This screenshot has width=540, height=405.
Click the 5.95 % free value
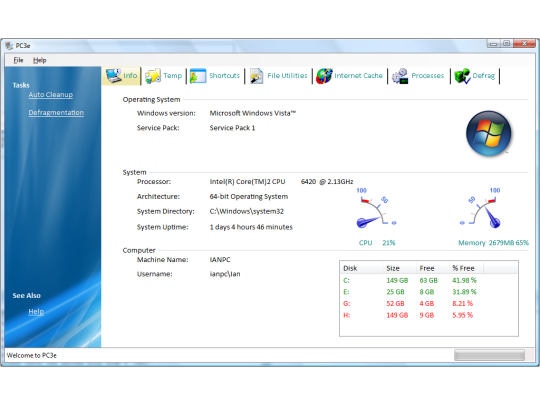point(463,315)
